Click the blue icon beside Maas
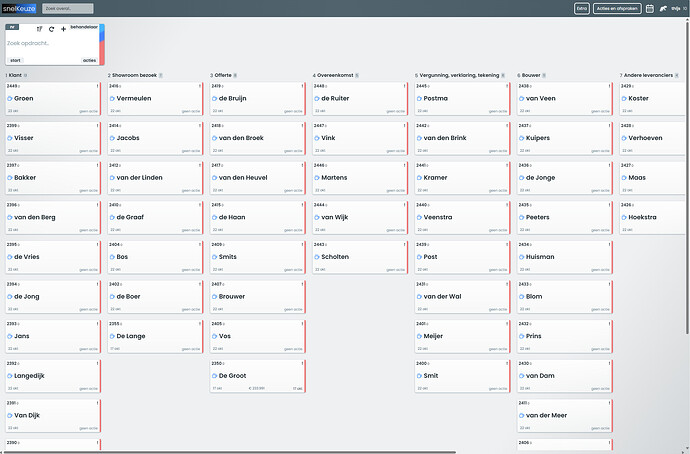Screen dimensions: 690x454 coord(624,178)
